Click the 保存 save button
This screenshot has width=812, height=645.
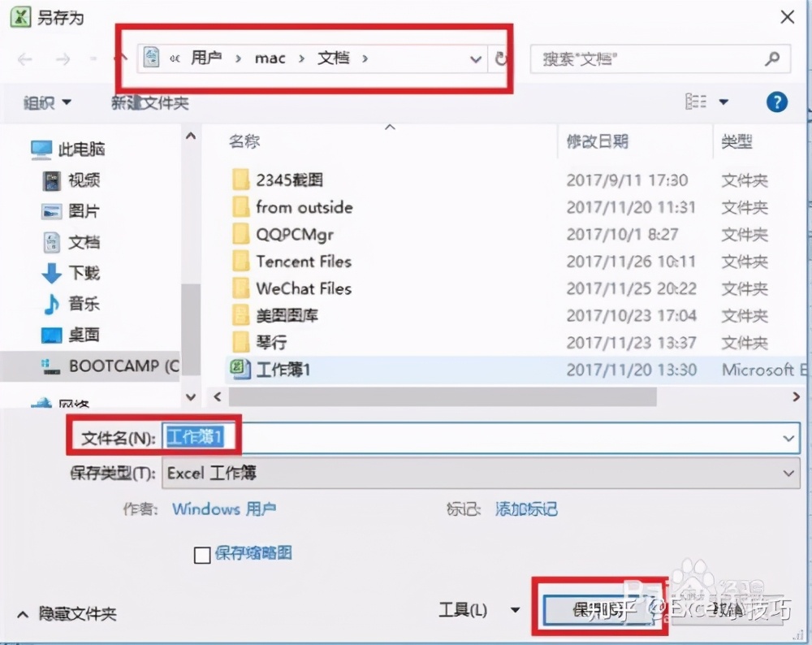click(x=601, y=610)
